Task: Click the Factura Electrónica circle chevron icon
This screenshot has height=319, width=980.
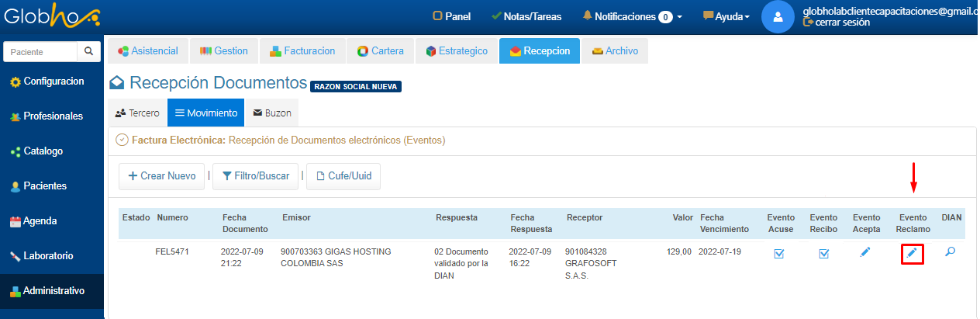Action: [121, 140]
